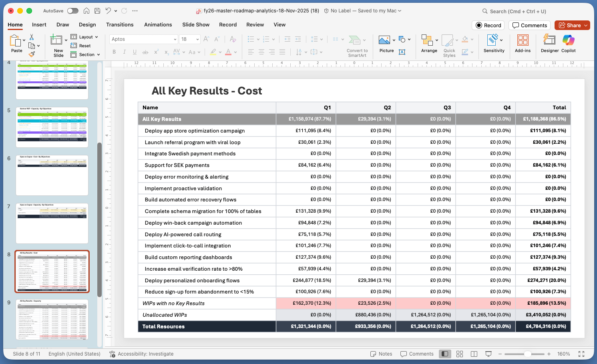
Task: Open the Copilot assistant
Action: coord(569,44)
